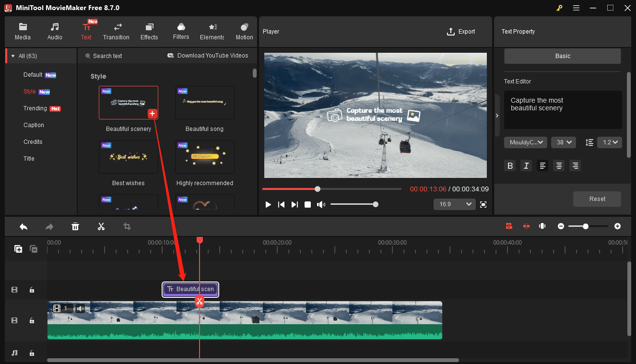Center align the text
This screenshot has height=364, width=636.
[559, 166]
